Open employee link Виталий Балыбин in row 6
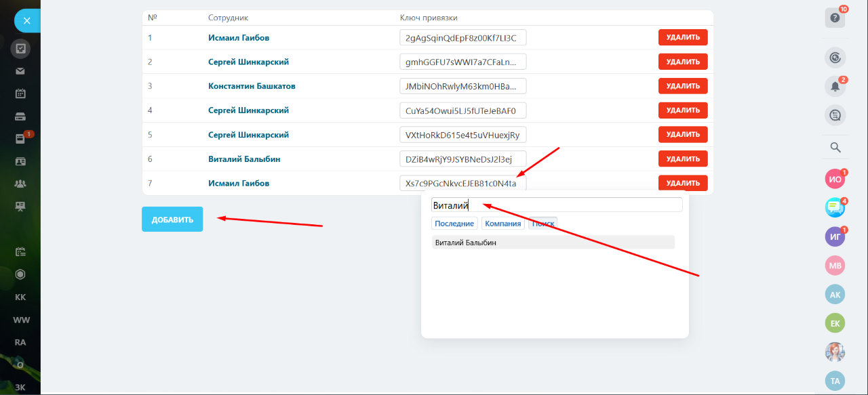 (244, 159)
